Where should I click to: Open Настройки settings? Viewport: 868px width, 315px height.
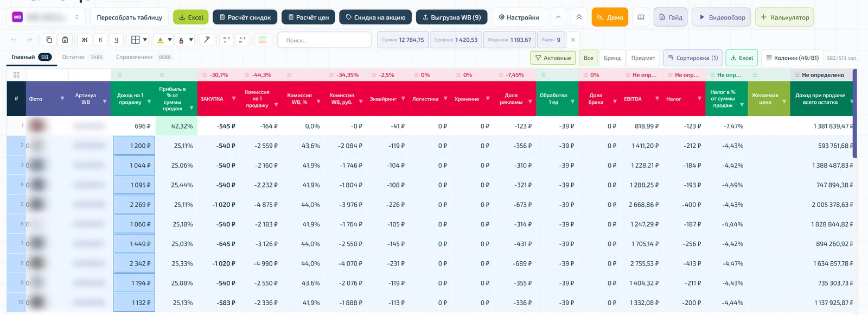click(519, 17)
